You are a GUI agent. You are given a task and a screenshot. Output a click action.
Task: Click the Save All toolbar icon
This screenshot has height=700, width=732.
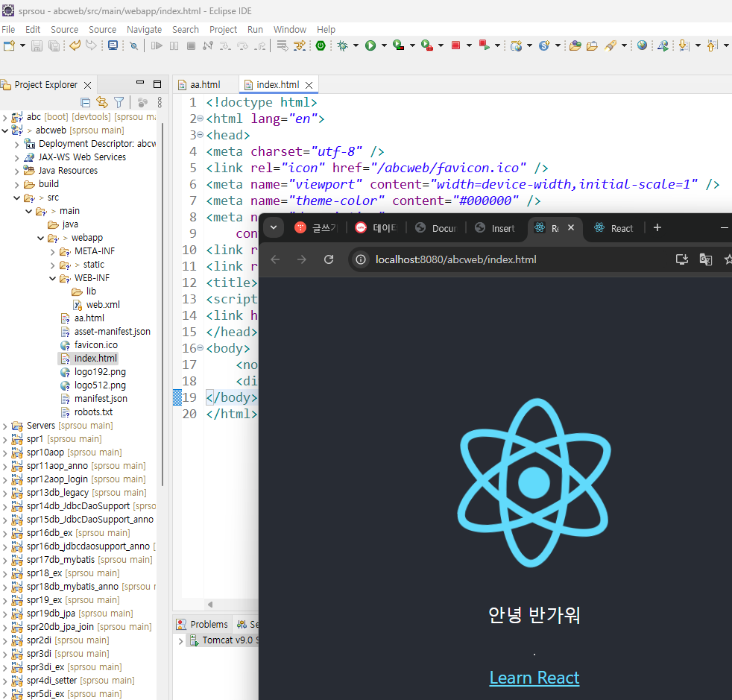(54, 45)
